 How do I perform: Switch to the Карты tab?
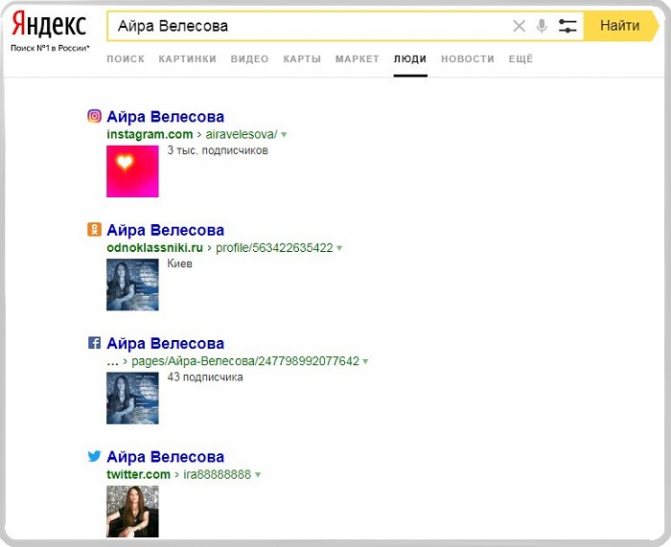[x=302, y=59]
